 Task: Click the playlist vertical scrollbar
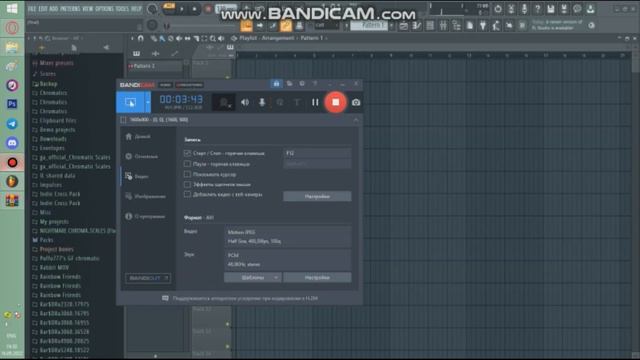click(636, 204)
